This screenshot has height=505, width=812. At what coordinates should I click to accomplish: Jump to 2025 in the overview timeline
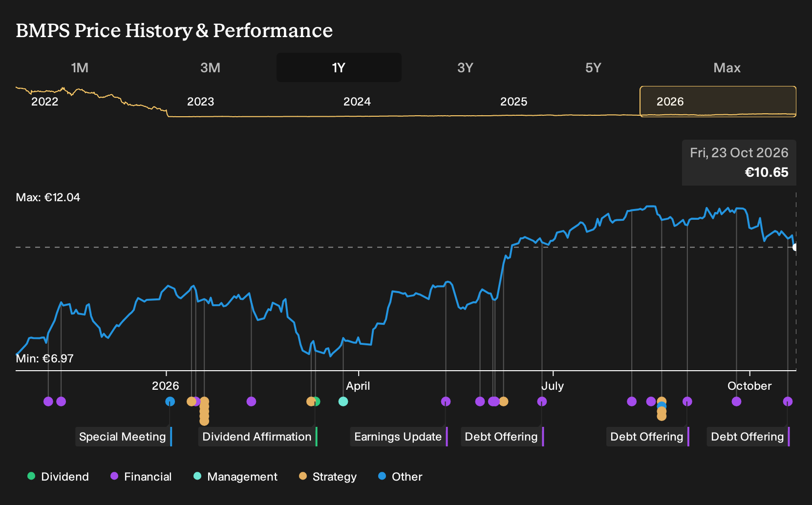pyautogui.click(x=514, y=102)
